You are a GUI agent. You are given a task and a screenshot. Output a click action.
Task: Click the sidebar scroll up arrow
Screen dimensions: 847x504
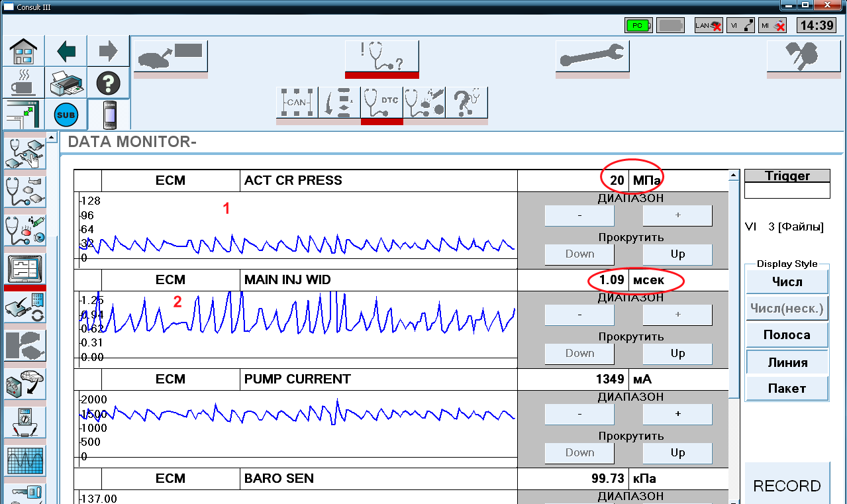(52, 138)
